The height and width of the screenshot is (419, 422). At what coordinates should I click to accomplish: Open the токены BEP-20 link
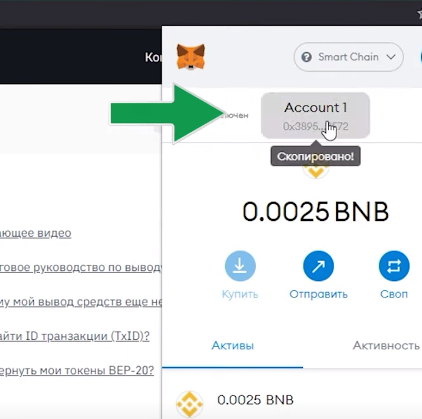coord(77,370)
